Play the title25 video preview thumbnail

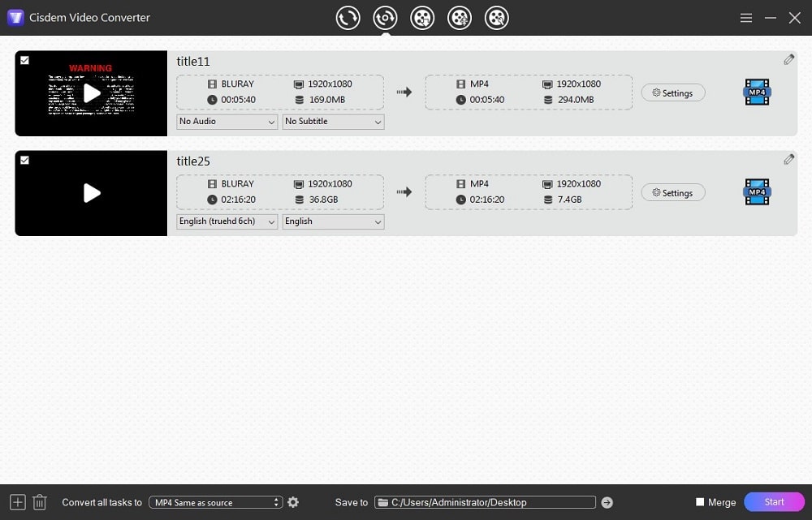[x=90, y=193]
